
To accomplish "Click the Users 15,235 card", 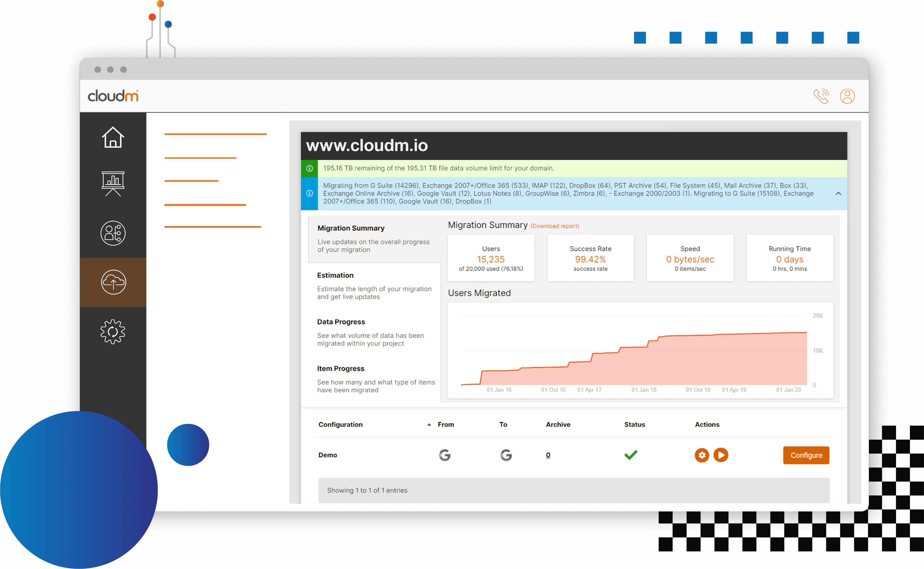I will [491, 258].
